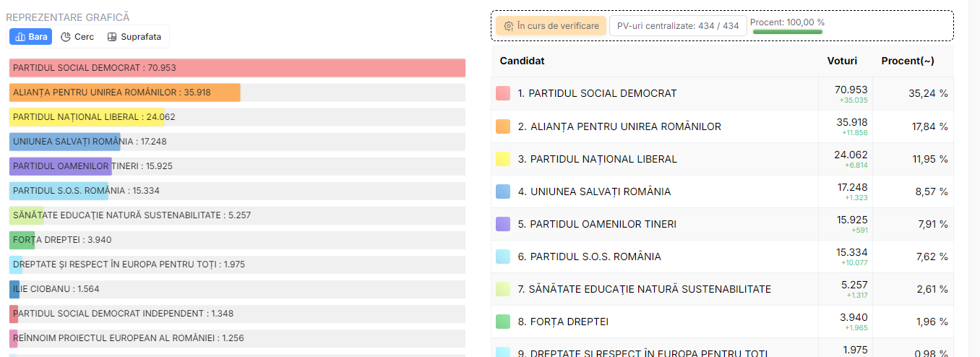
Task: Click the Partidul Social Democrat red swatch
Action: coord(503,94)
